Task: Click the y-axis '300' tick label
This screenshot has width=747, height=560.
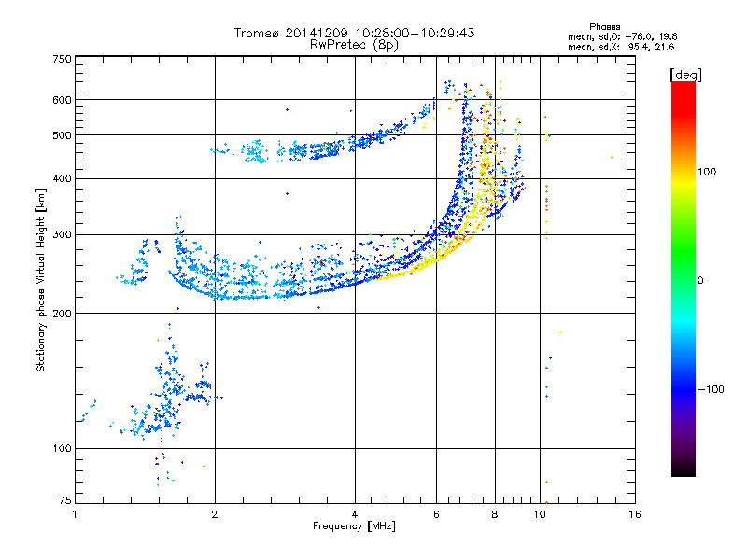Action: [x=62, y=235]
